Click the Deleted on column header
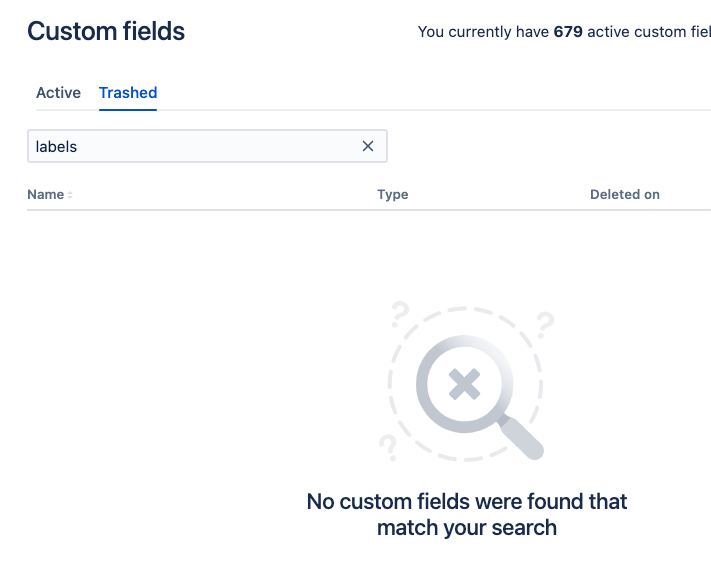The height and width of the screenshot is (574, 711). click(x=624, y=195)
